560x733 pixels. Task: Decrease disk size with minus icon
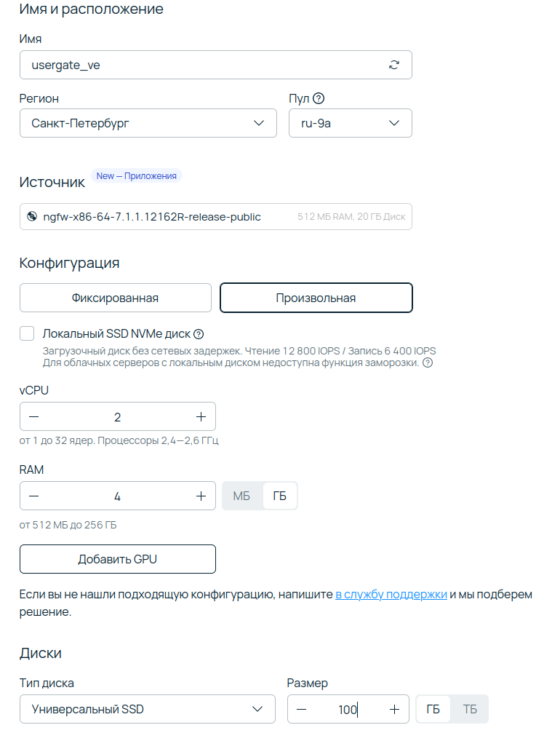[x=302, y=709]
